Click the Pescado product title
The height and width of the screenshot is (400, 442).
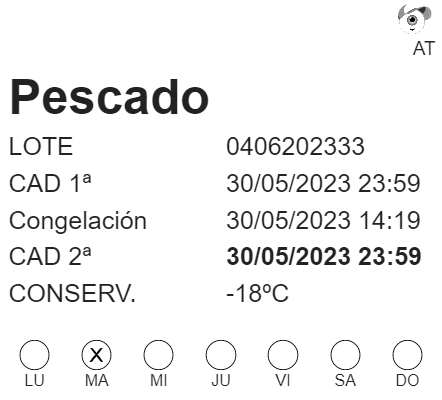(109, 97)
